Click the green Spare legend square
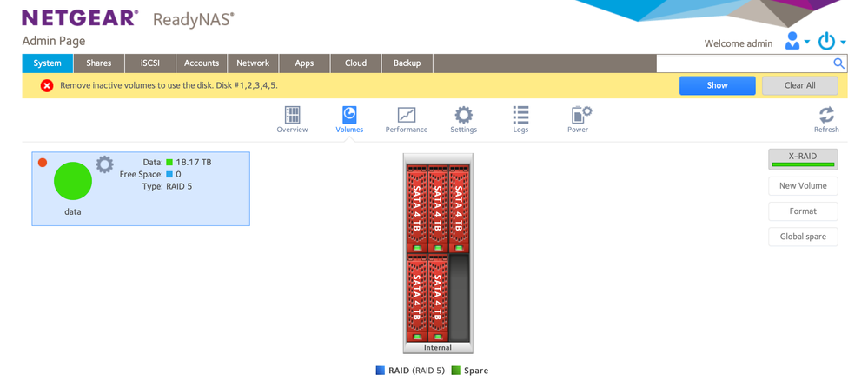The height and width of the screenshot is (381, 868). coord(455,371)
